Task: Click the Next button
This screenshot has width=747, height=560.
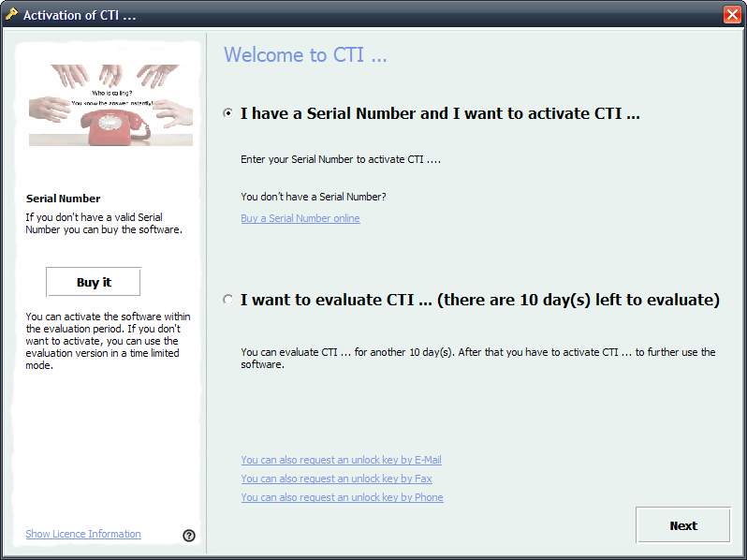Action: [682, 525]
